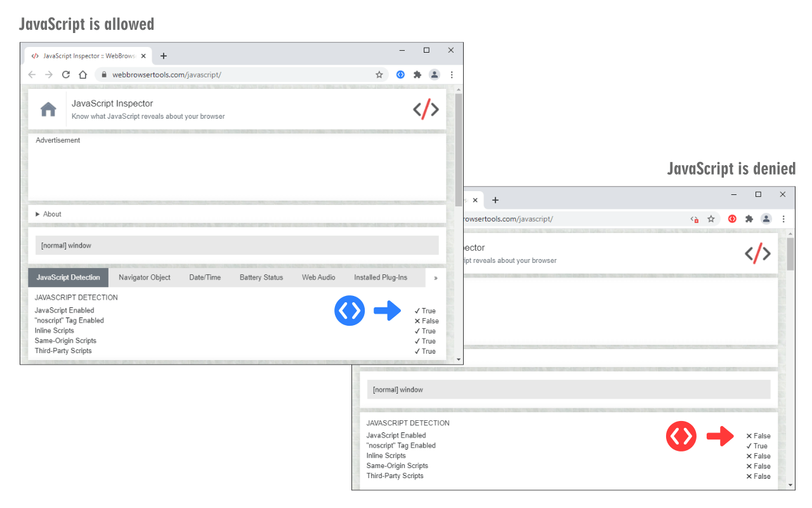The width and height of the screenshot is (812, 508).
Task: Click blocked JavaScript indicator in denied address bar
Action: [x=695, y=218]
